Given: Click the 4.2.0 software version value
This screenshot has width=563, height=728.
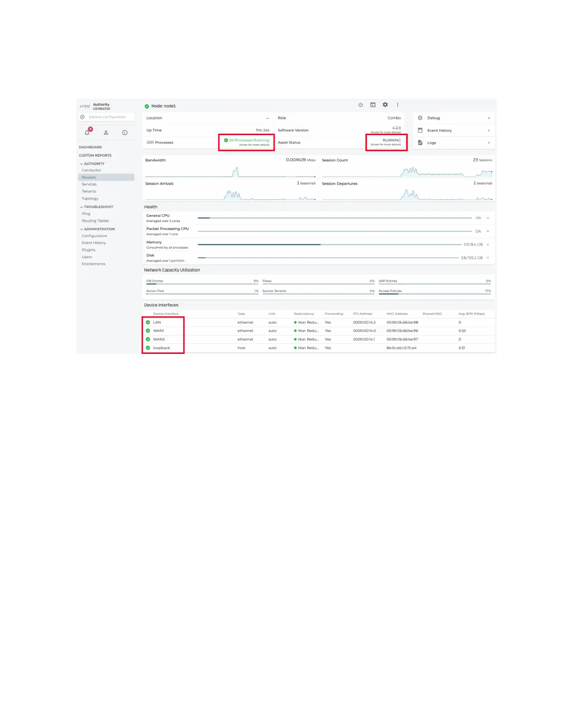Looking at the screenshot, I should click(396, 128).
